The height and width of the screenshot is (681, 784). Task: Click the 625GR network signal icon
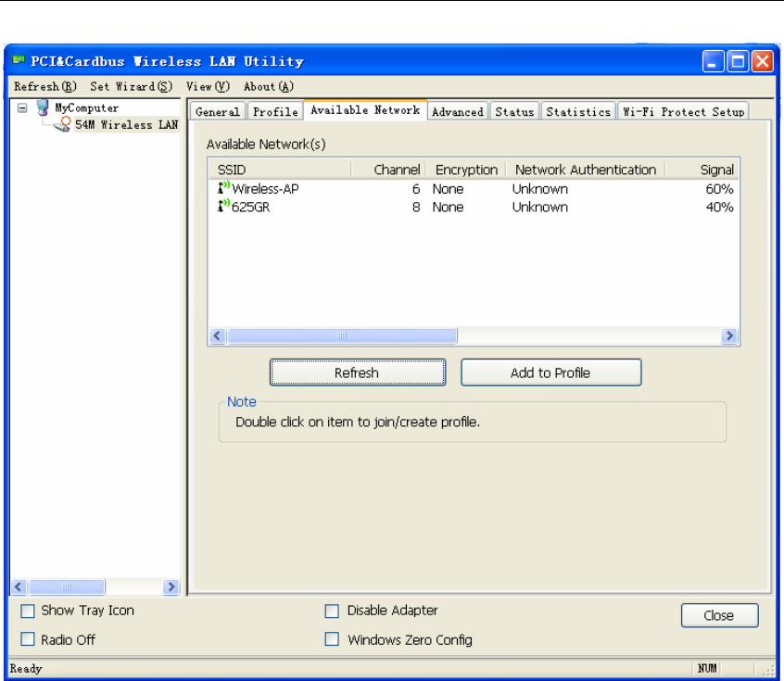point(223,208)
